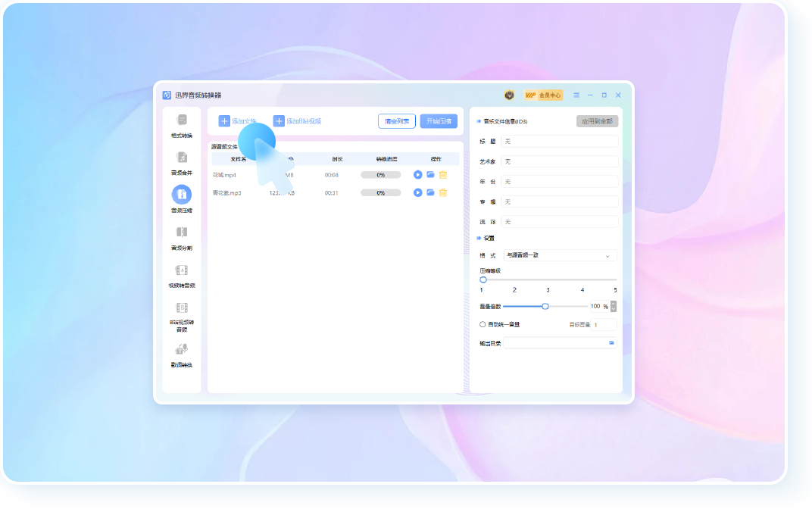Open 视频转音频 video-to-audio in sidebar
The width and height of the screenshot is (812, 509).
click(x=182, y=276)
